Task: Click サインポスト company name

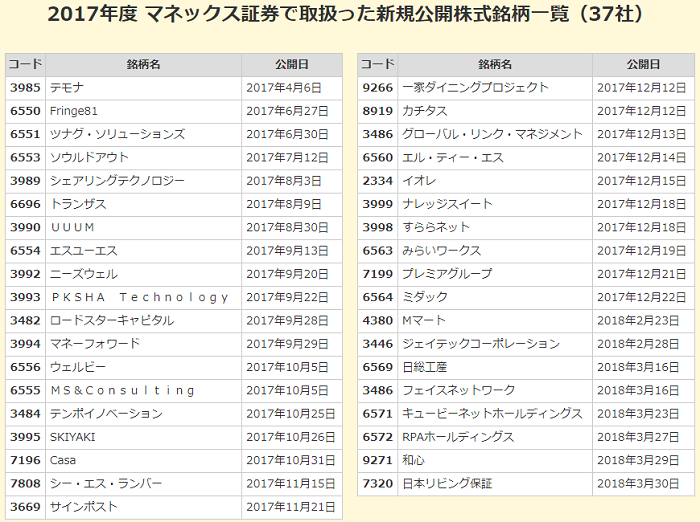Action: point(83,506)
